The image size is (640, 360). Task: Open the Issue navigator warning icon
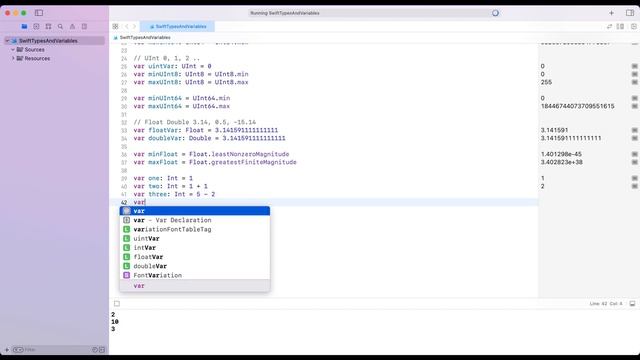72,27
